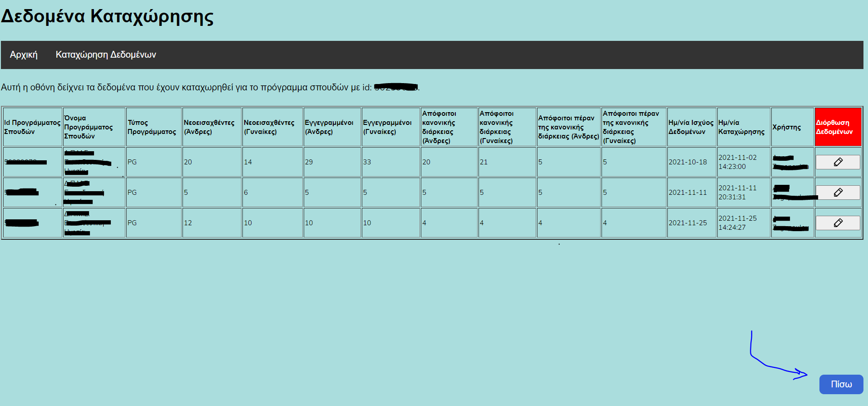868x406 pixels.
Task: Click the pencil edit button for 2021-11-25 row
Action: click(x=838, y=223)
